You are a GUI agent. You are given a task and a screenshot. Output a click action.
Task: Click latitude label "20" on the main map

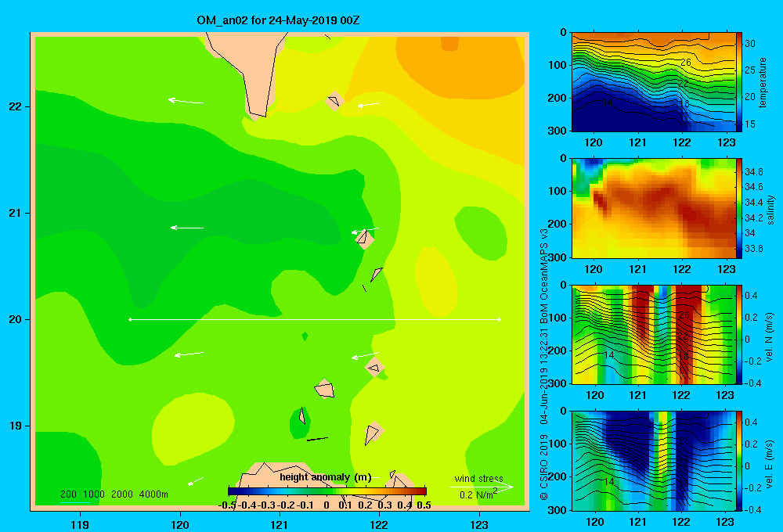16,319
